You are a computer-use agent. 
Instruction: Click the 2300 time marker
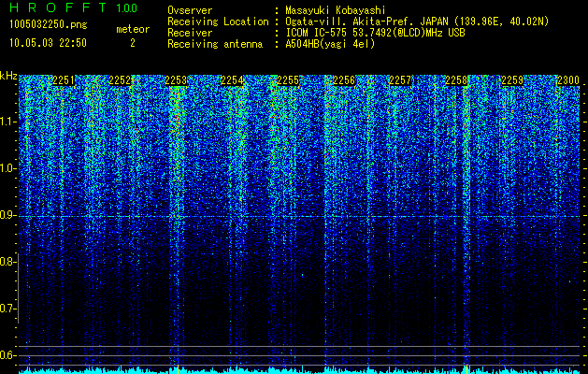pos(568,80)
